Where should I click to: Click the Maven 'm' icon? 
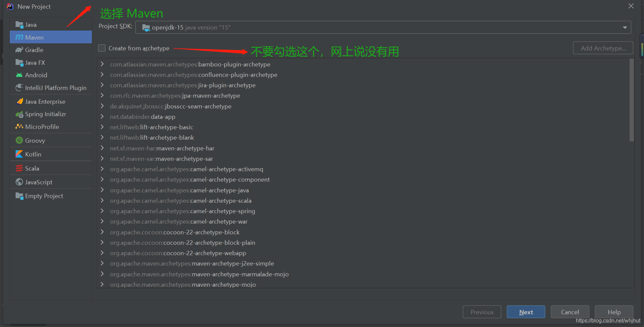coord(19,37)
